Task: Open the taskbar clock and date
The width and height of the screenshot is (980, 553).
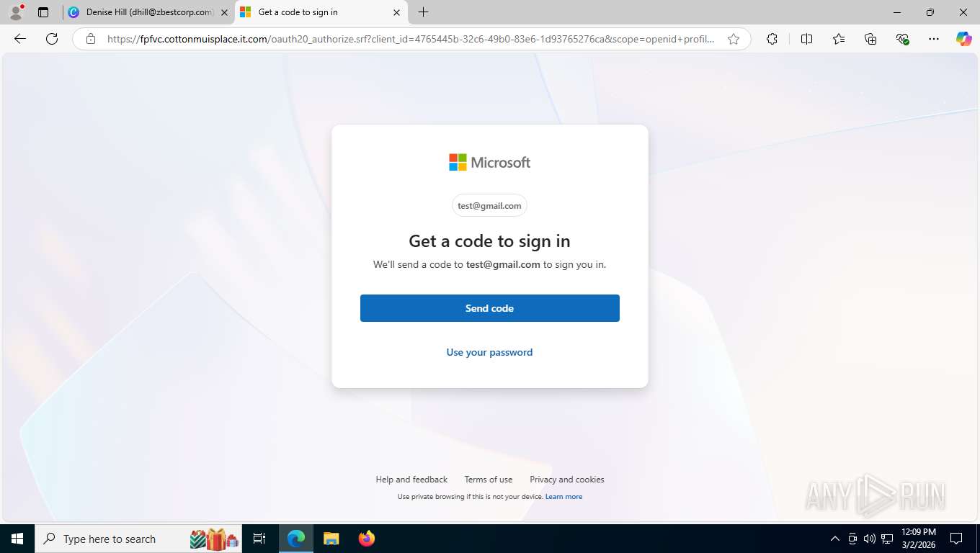Action: (919, 539)
